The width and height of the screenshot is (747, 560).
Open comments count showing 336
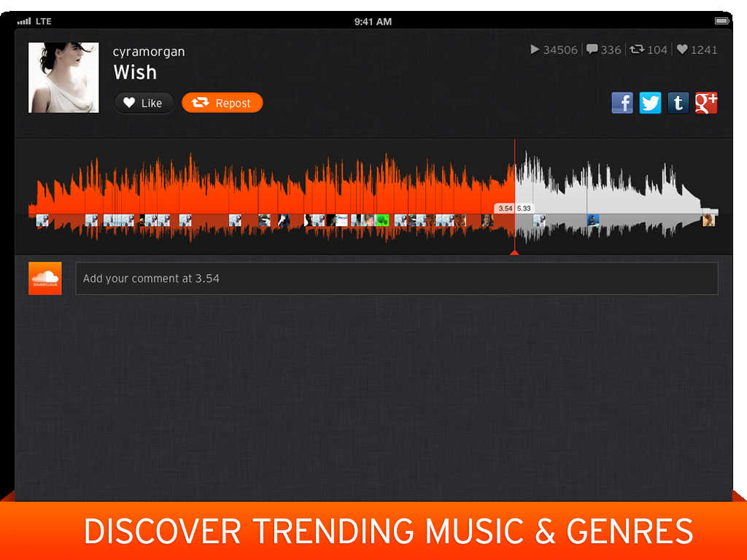click(x=603, y=50)
